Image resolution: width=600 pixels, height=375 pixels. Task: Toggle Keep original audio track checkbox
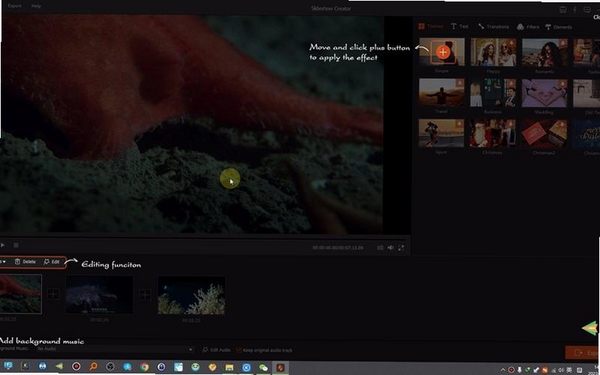coord(239,350)
